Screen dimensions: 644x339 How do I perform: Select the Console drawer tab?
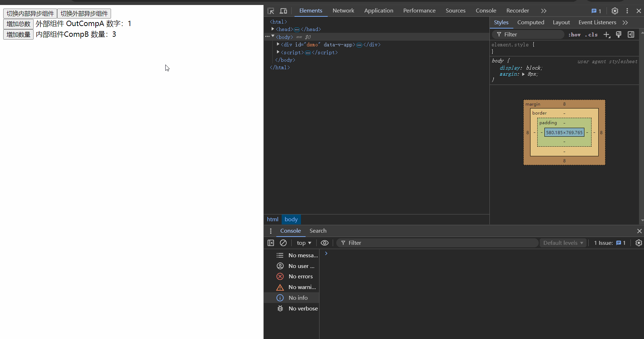(291, 231)
